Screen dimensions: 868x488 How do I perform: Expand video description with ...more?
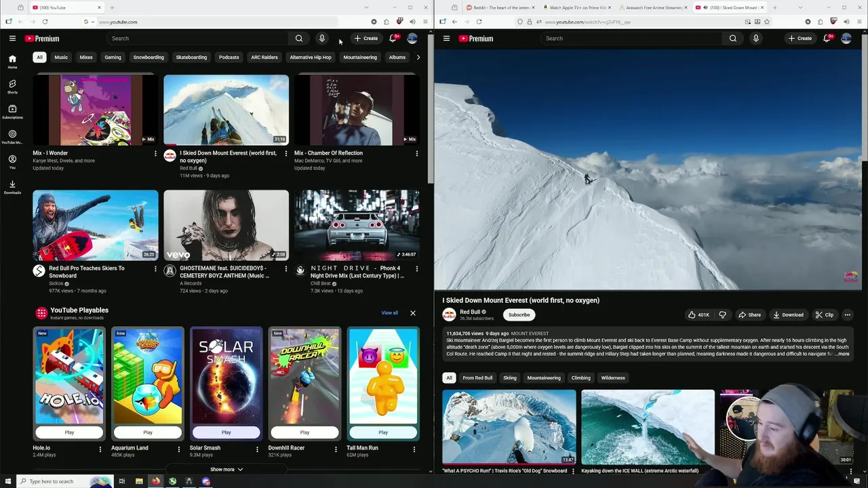point(842,354)
